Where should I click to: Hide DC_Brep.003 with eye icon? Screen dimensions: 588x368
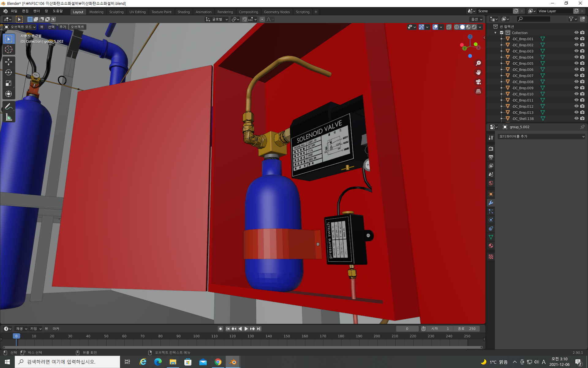click(576, 51)
